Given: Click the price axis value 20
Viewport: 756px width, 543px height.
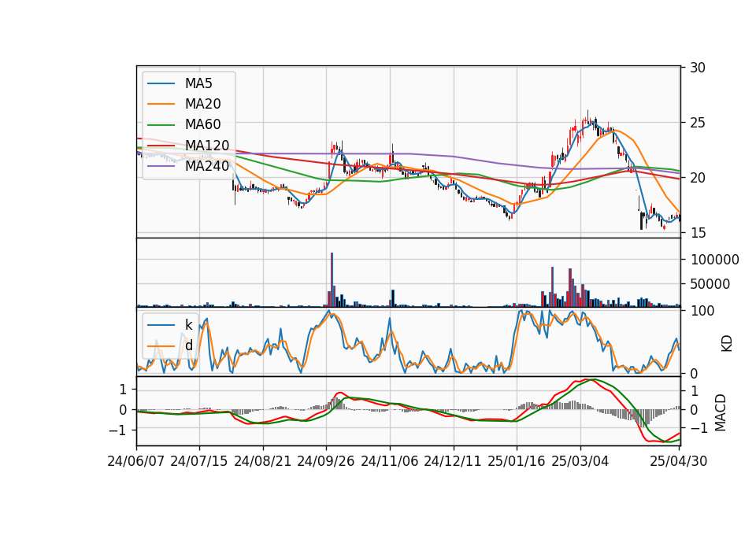Looking at the screenshot, I should [x=698, y=178].
